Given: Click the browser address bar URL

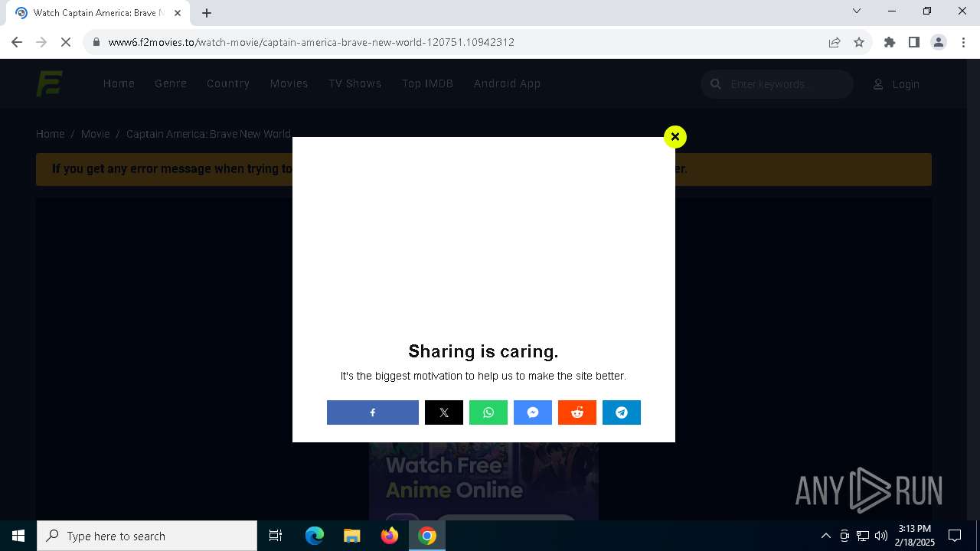Looking at the screenshot, I should 311,42.
